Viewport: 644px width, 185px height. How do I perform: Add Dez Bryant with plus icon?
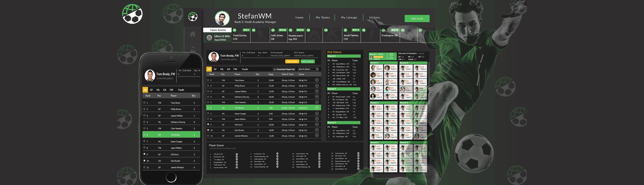point(317,130)
